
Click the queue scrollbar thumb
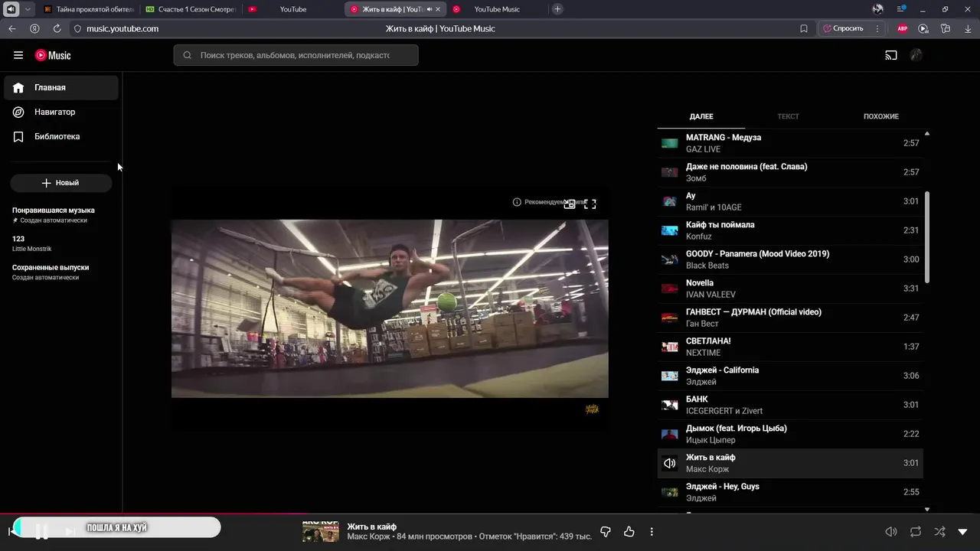pyautogui.click(x=928, y=237)
